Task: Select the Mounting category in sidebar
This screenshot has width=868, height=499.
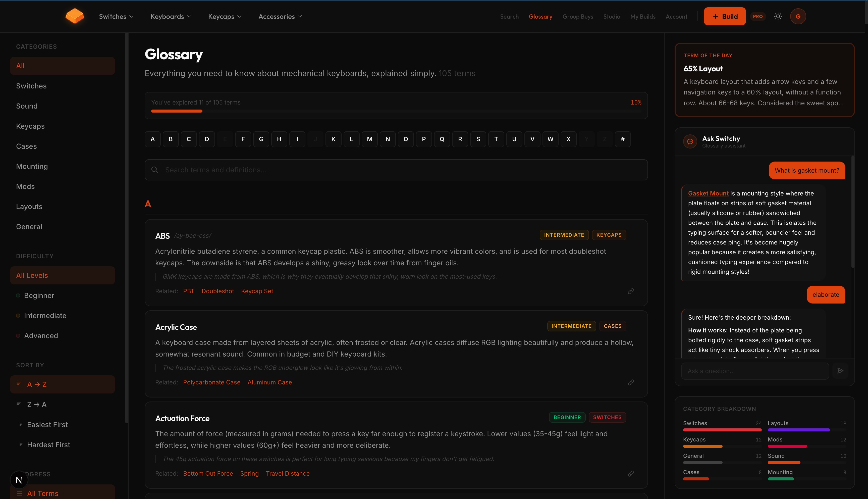Action: [32, 166]
